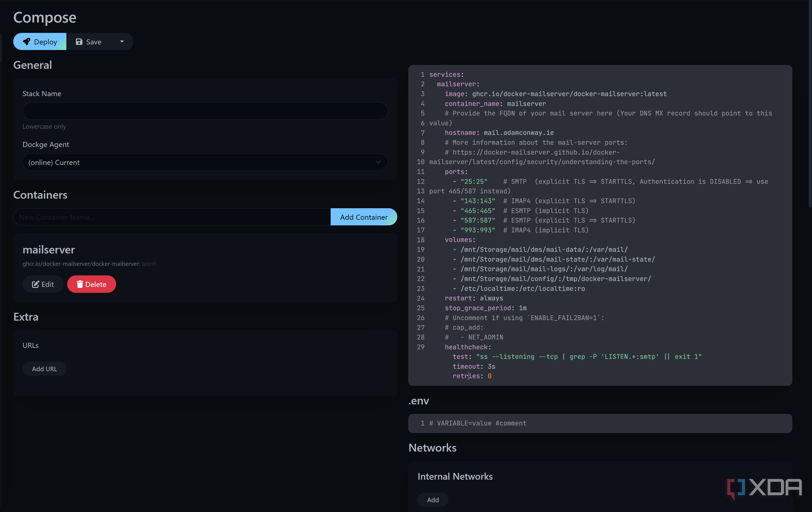Click the Add button under Internal Networks
The image size is (812, 512).
point(433,499)
